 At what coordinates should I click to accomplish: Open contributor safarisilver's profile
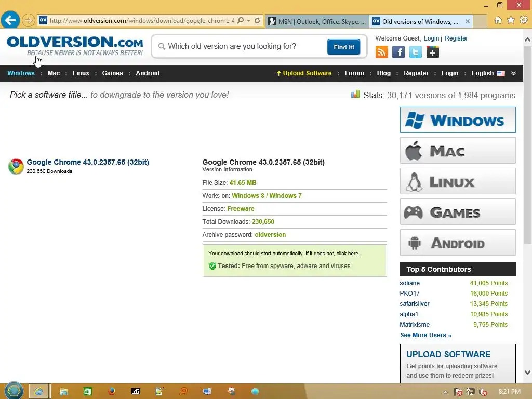414,304
